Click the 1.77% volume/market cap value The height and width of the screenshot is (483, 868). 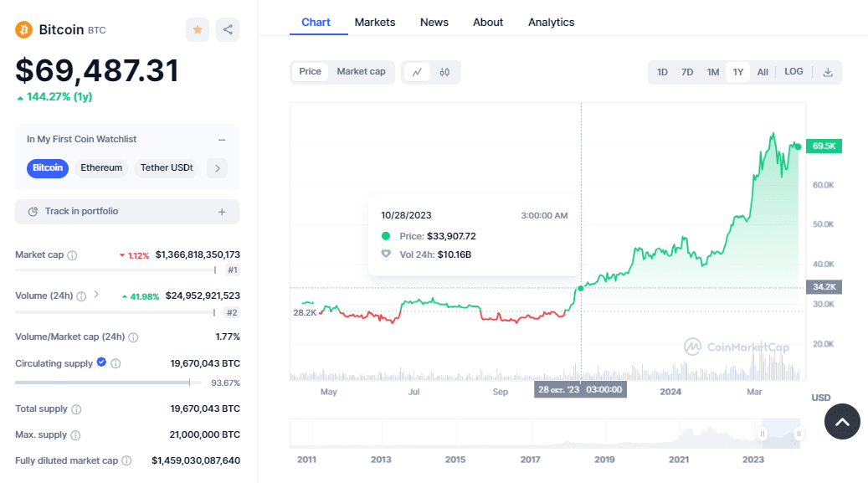pos(228,337)
